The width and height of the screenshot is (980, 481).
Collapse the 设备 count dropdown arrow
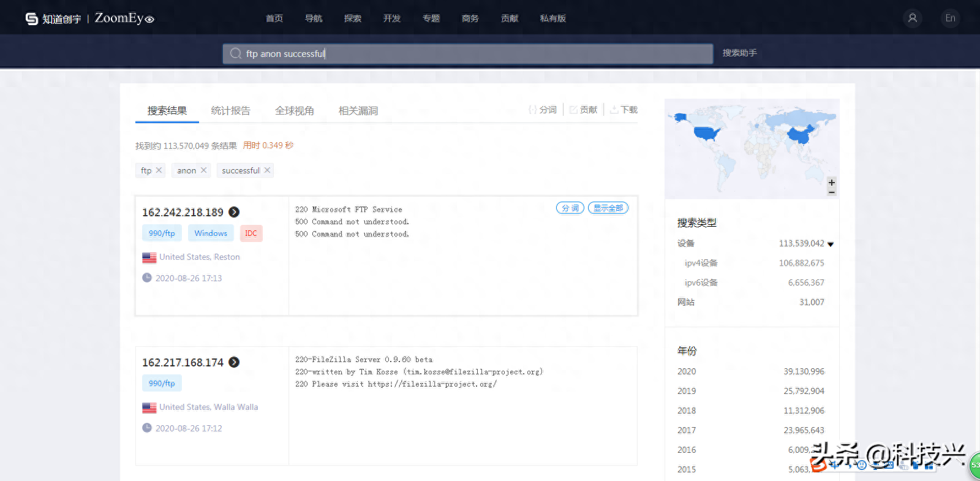point(831,244)
